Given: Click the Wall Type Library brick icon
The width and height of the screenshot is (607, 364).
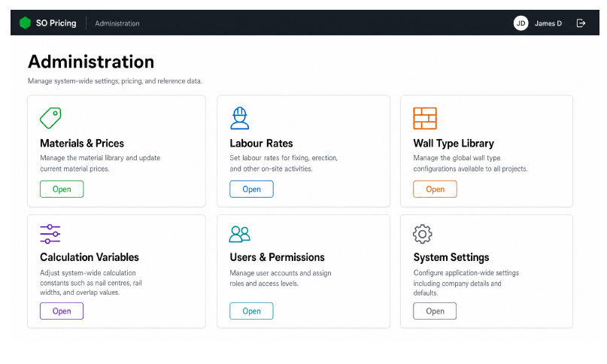Looking at the screenshot, I should coord(425,118).
